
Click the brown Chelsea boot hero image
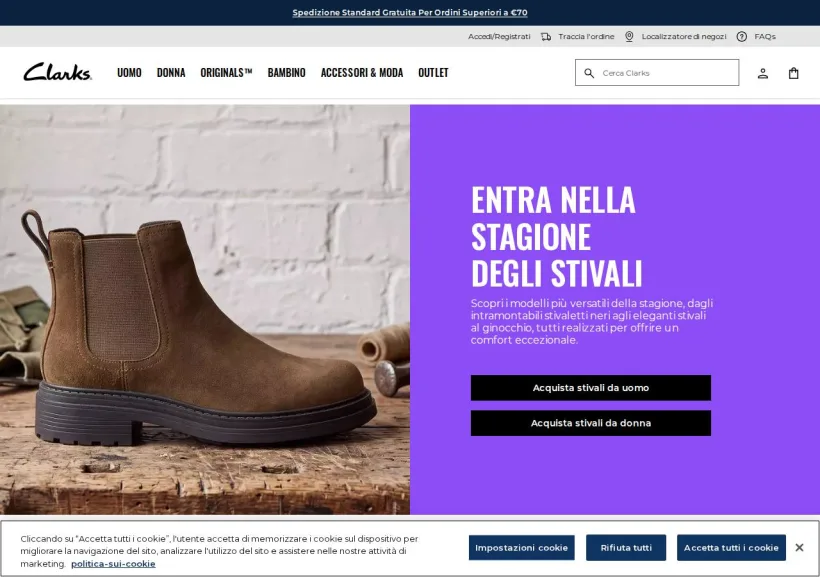click(x=205, y=310)
